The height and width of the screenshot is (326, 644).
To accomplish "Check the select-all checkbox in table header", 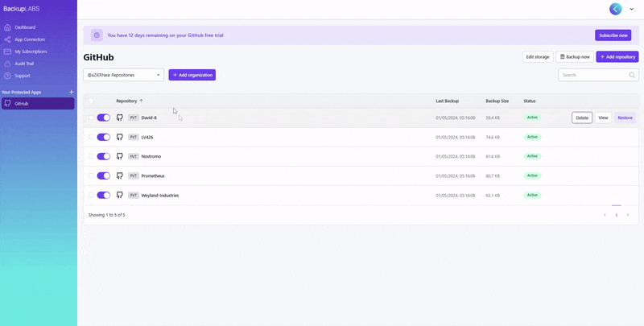I will (x=91, y=101).
